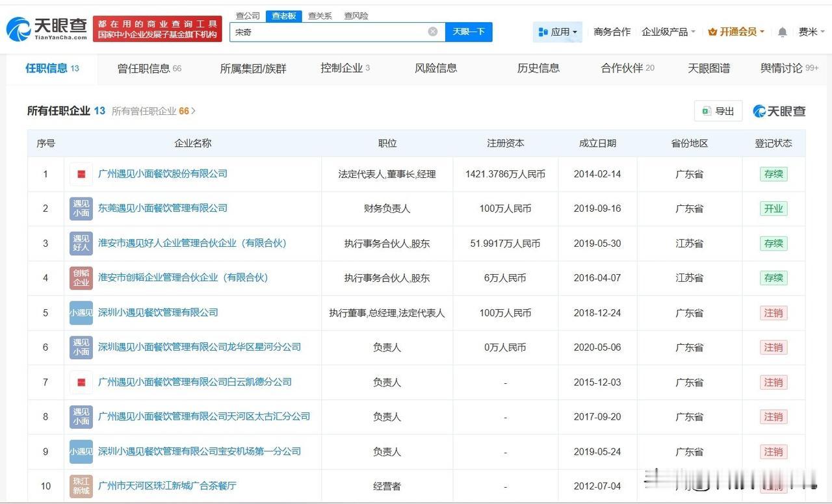Viewport: 832px width, 504px height.
Task: Click the 小遇见 logo in the row 5 entry
Action: point(81,313)
